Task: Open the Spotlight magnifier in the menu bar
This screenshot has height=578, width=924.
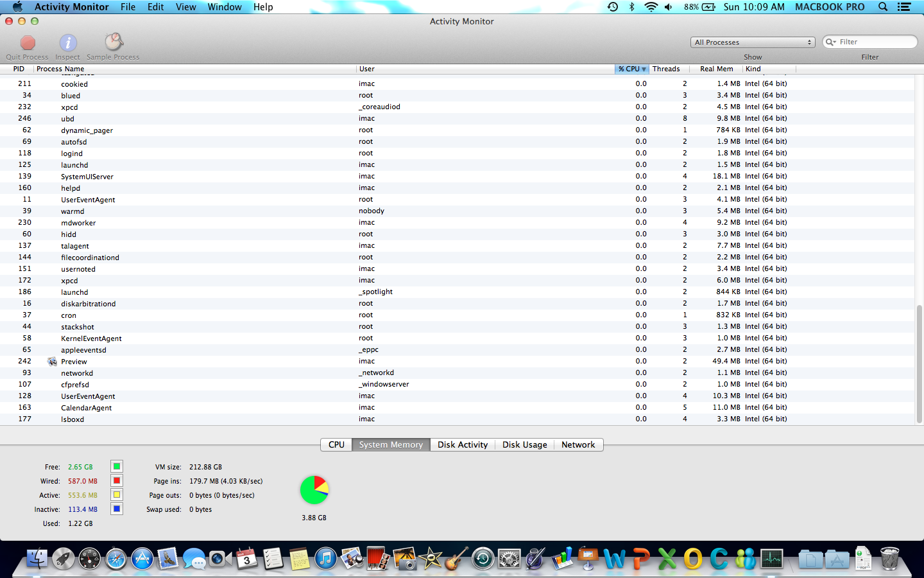Action: [883, 6]
